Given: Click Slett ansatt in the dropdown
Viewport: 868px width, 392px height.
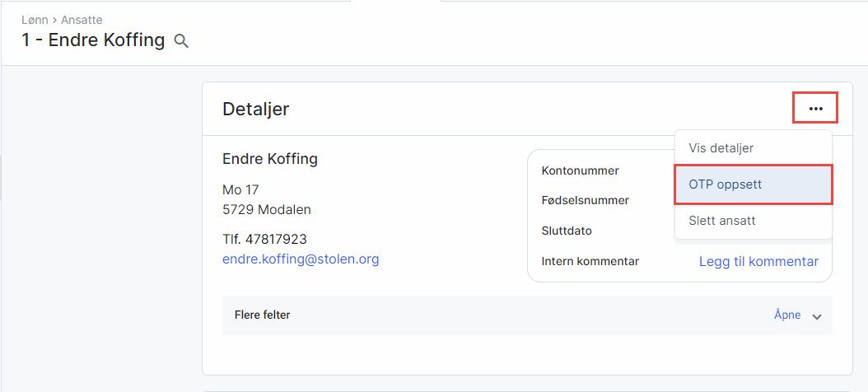Looking at the screenshot, I should (x=722, y=221).
